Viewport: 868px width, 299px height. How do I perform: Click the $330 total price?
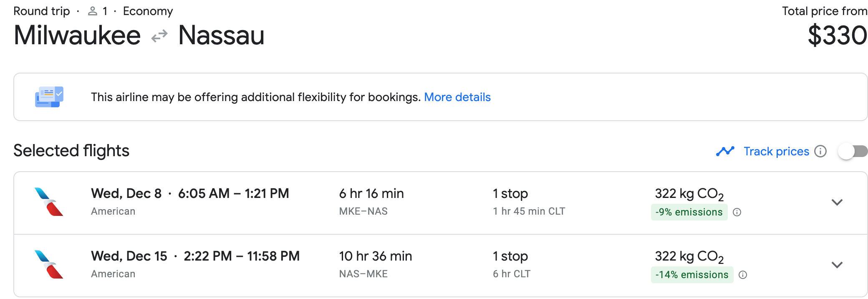pyautogui.click(x=837, y=36)
